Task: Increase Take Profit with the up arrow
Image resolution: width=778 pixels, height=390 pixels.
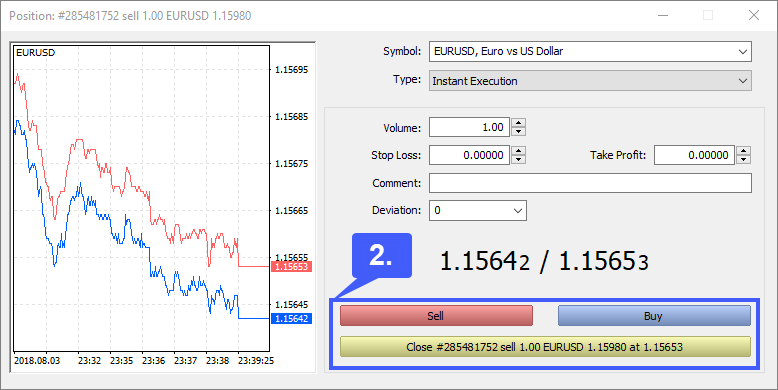Action: click(743, 151)
